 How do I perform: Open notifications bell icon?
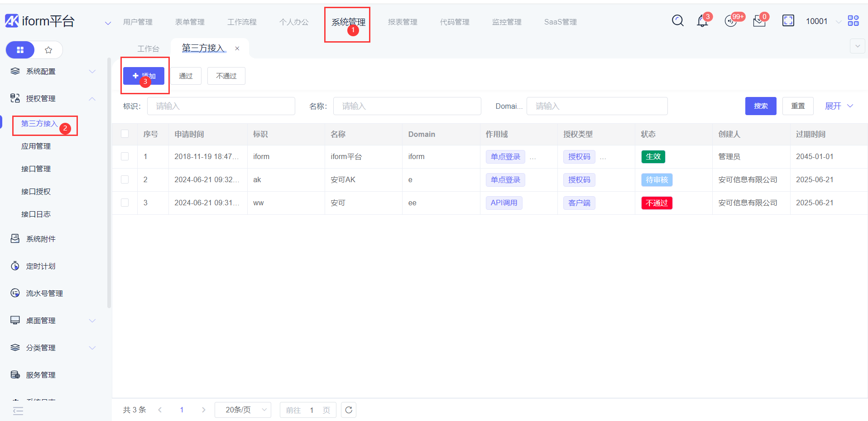pos(702,21)
